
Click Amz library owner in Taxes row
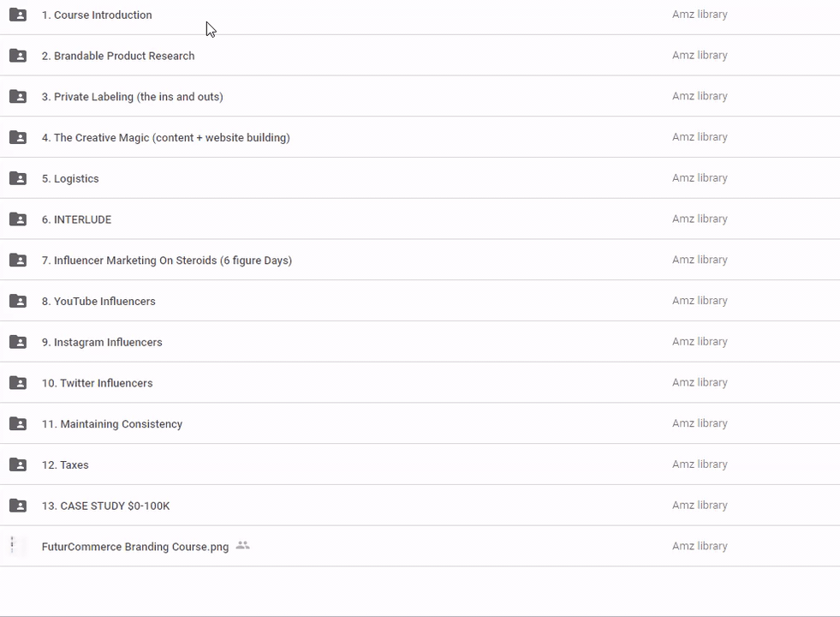(x=700, y=464)
